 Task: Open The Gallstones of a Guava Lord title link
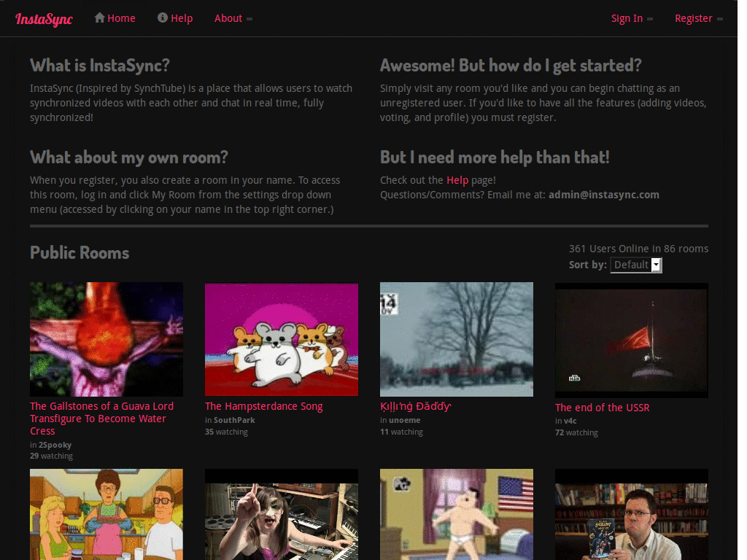click(x=102, y=419)
